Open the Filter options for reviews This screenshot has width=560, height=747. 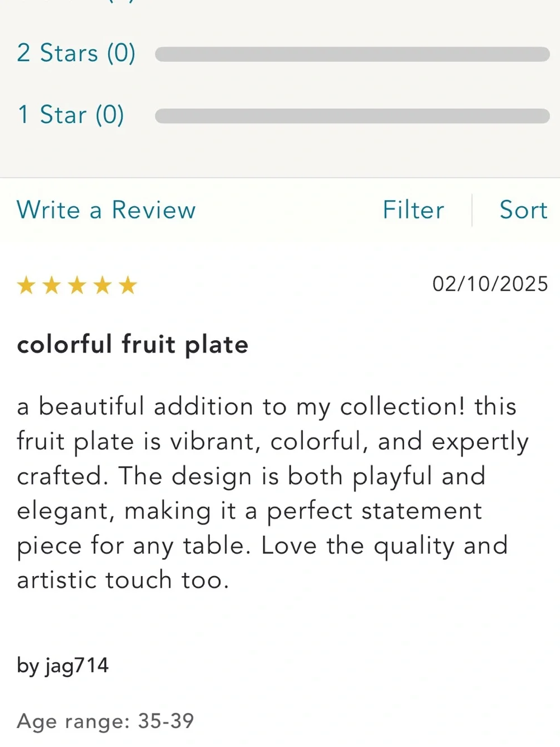(x=413, y=210)
